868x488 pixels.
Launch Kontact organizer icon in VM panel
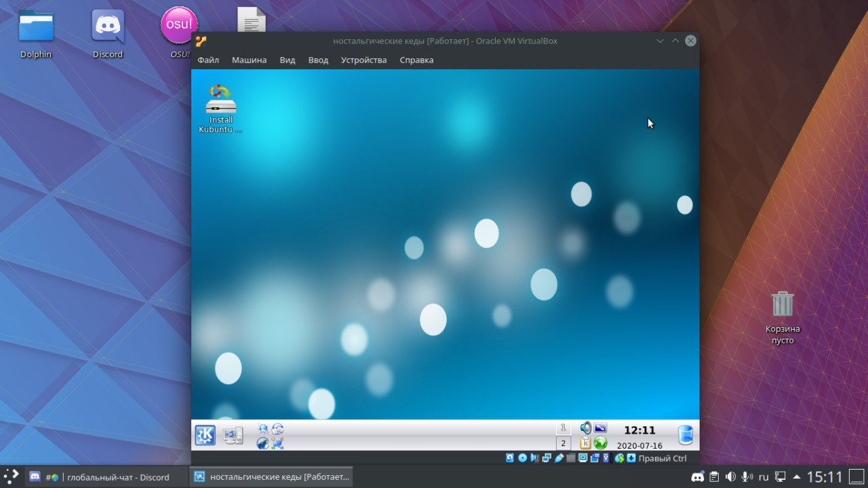[x=277, y=429]
